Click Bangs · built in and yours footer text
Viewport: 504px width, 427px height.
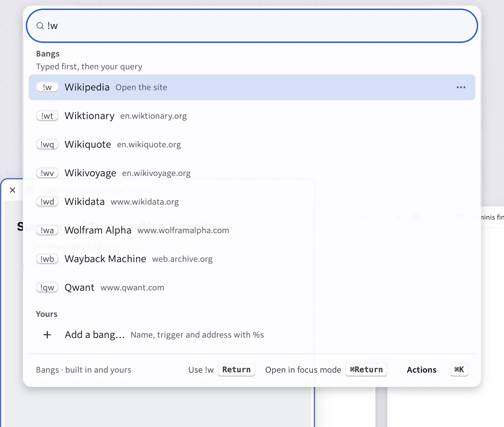point(84,370)
